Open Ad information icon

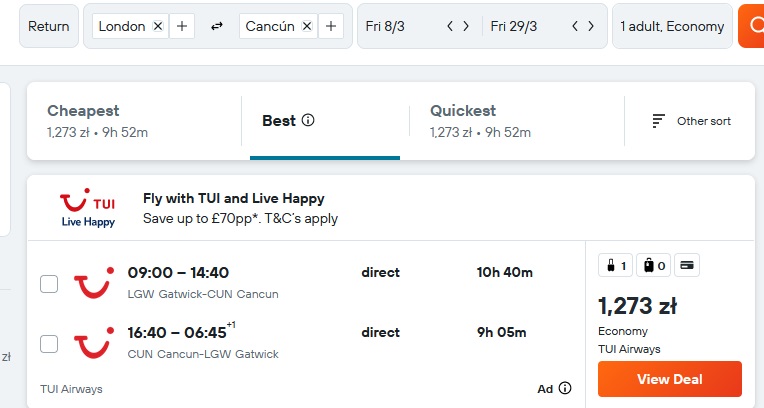565,388
